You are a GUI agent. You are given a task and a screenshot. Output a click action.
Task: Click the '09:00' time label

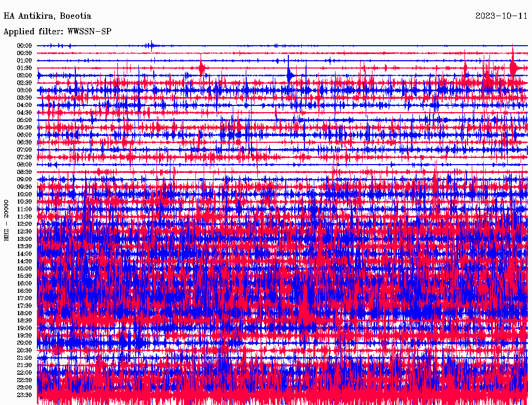[x=24, y=180]
